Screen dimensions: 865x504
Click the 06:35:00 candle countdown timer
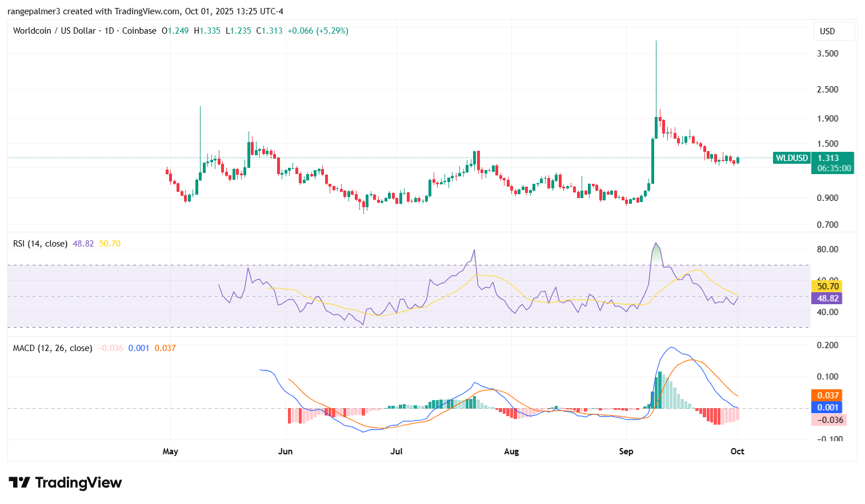click(834, 168)
